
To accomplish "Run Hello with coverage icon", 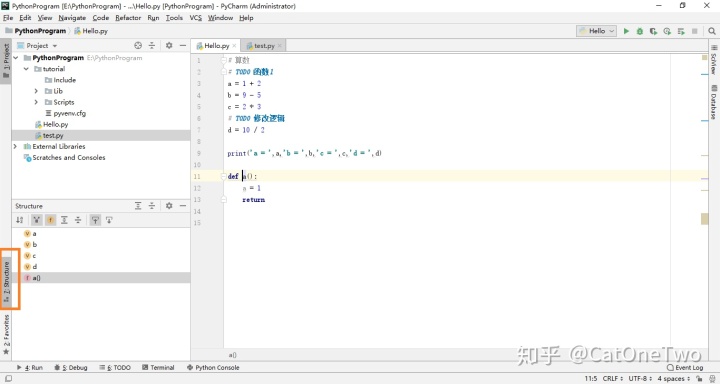I will tap(653, 31).
